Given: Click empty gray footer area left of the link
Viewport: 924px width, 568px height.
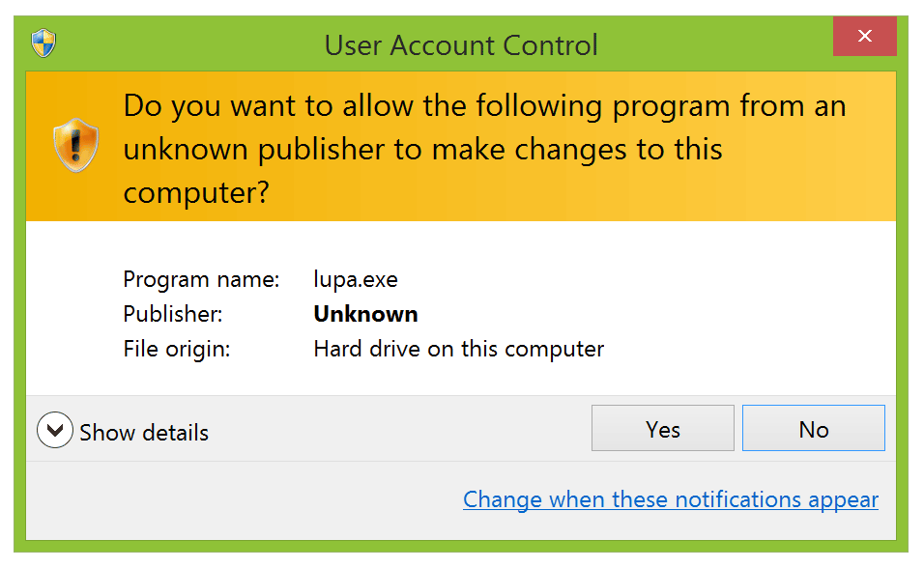Looking at the screenshot, I should point(242,499).
